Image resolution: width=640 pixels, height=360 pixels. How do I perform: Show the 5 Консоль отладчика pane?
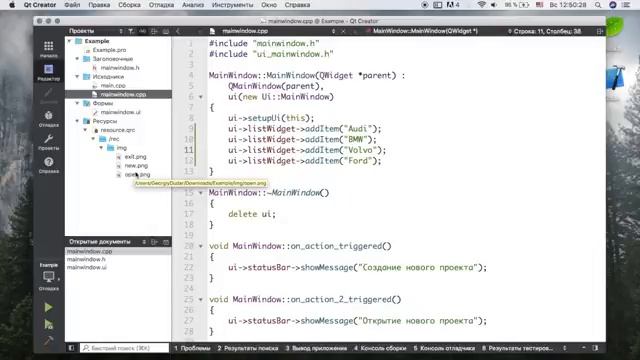pos(444,348)
